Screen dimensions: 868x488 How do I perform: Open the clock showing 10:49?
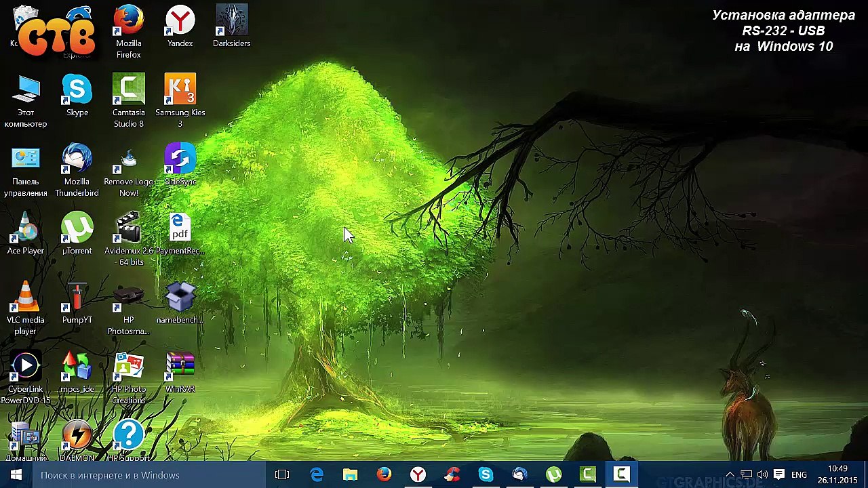click(837, 475)
